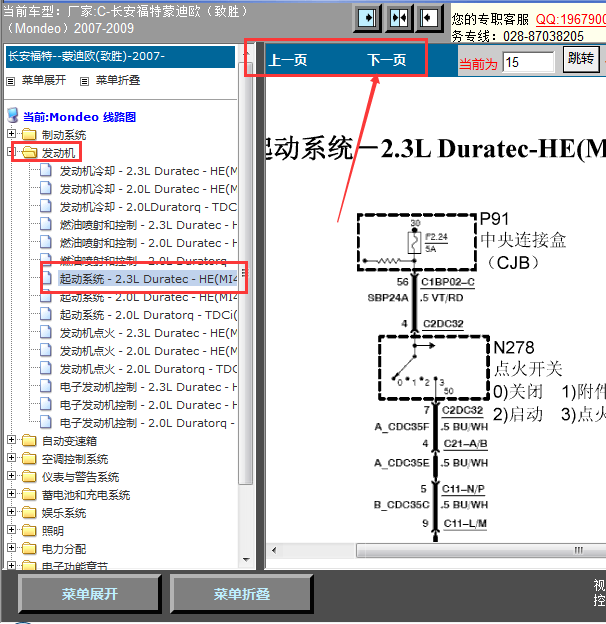Click the 仪表与警告系统 folder icon
The height and width of the screenshot is (624, 606).
(x=29, y=476)
